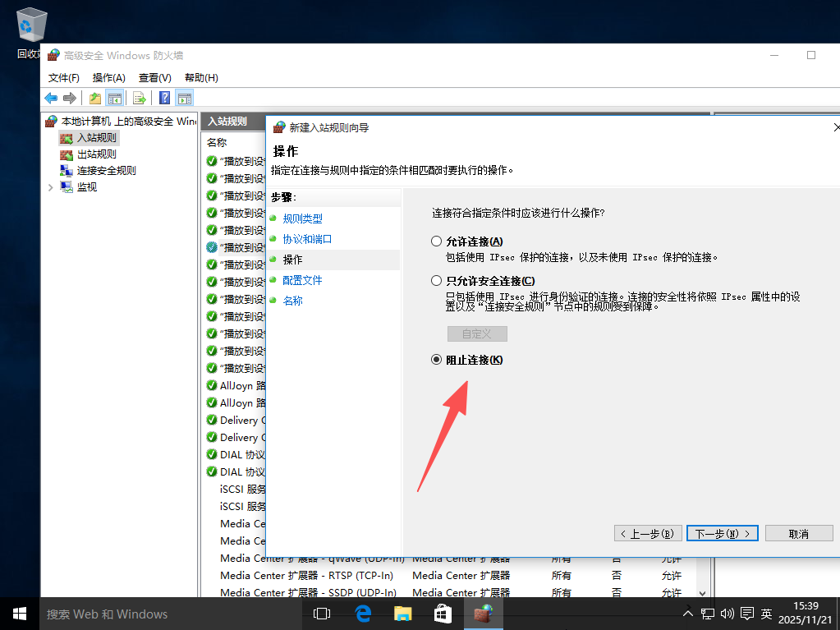Select the 只允许安全连接(C) radio button

[x=437, y=281]
